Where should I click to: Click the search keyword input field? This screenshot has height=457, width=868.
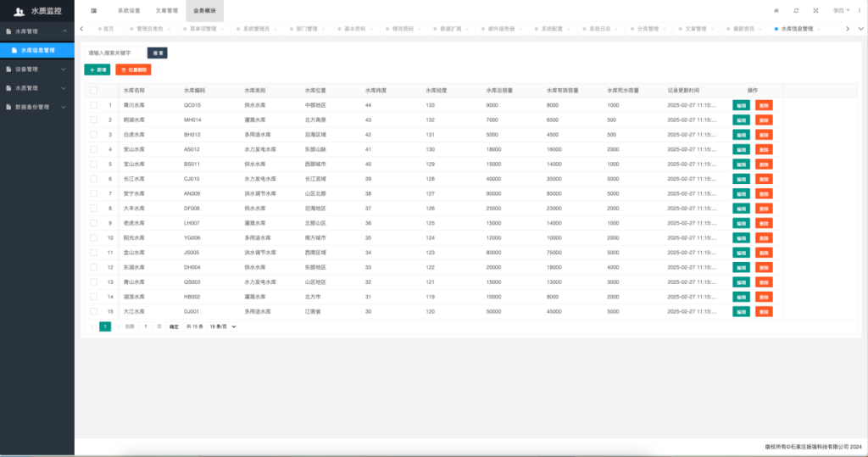[x=114, y=53]
